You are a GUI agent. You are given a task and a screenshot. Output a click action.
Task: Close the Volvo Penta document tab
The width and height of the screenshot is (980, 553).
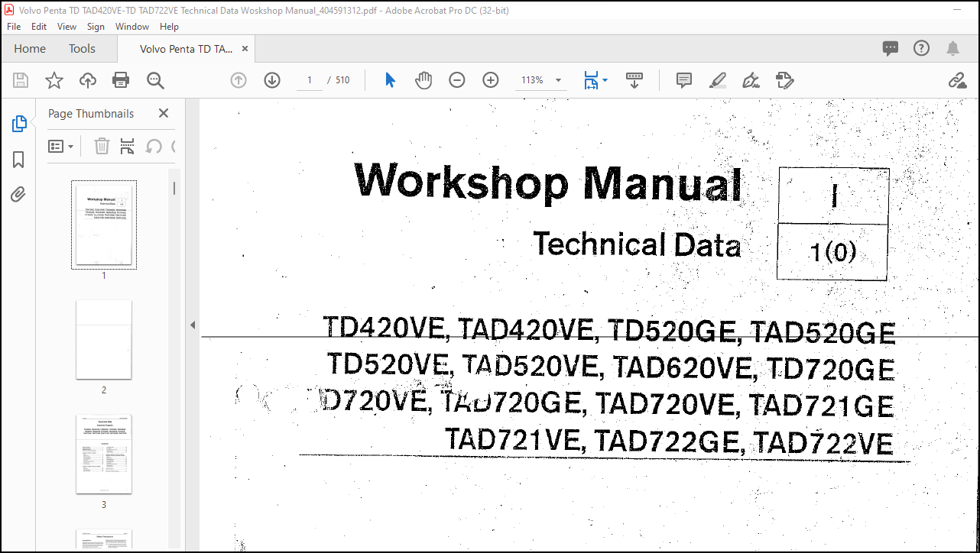(x=245, y=48)
